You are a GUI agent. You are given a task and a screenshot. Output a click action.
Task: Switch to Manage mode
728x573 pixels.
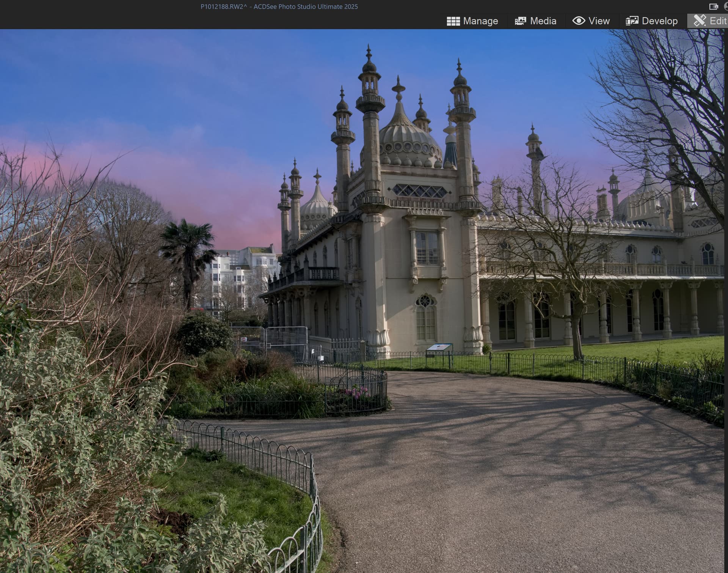coord(472,21)
